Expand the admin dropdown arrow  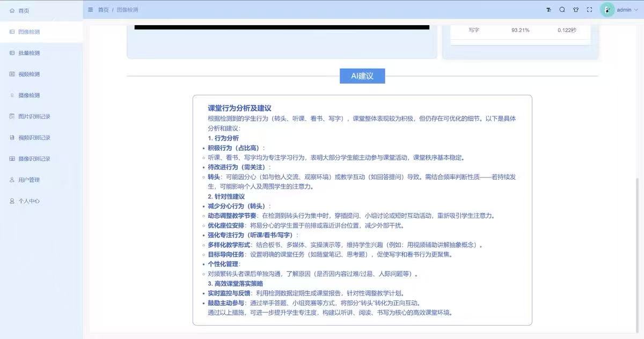[636, 10]
